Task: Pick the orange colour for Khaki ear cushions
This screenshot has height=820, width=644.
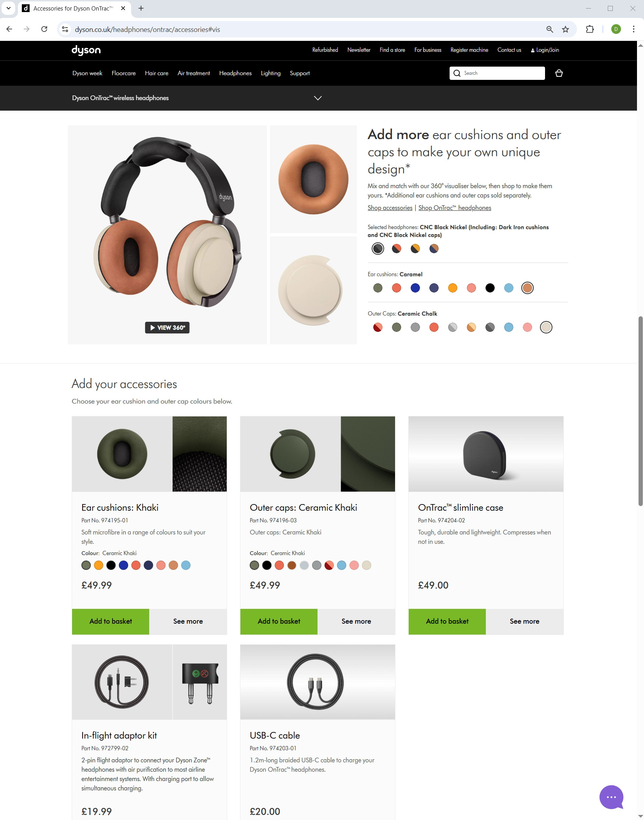Action: 99,565
